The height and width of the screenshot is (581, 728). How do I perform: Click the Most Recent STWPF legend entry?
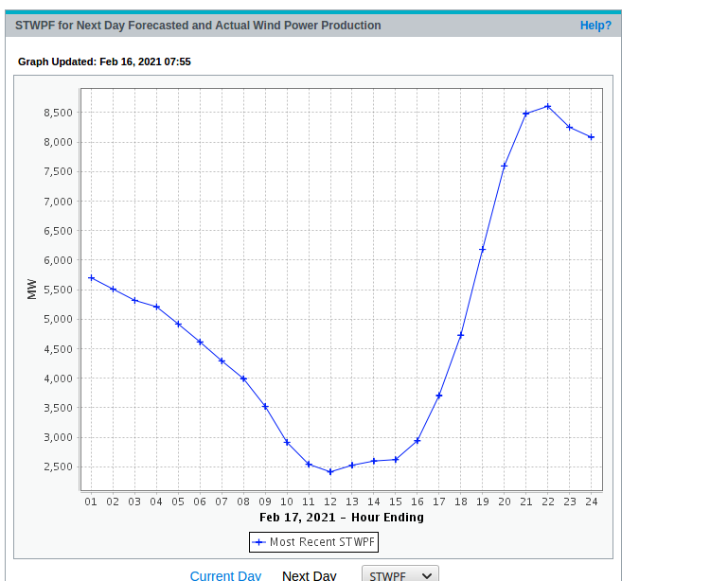(314, 542)
